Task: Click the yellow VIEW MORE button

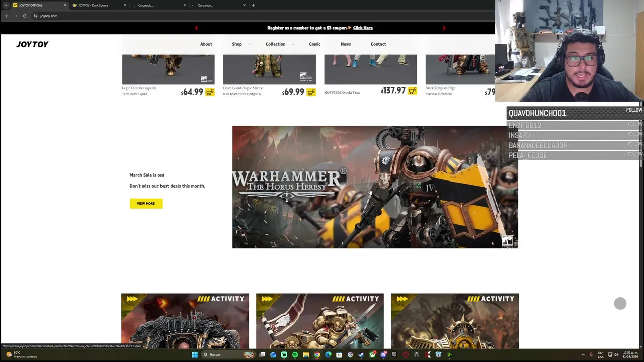Action: click(146, 203)
